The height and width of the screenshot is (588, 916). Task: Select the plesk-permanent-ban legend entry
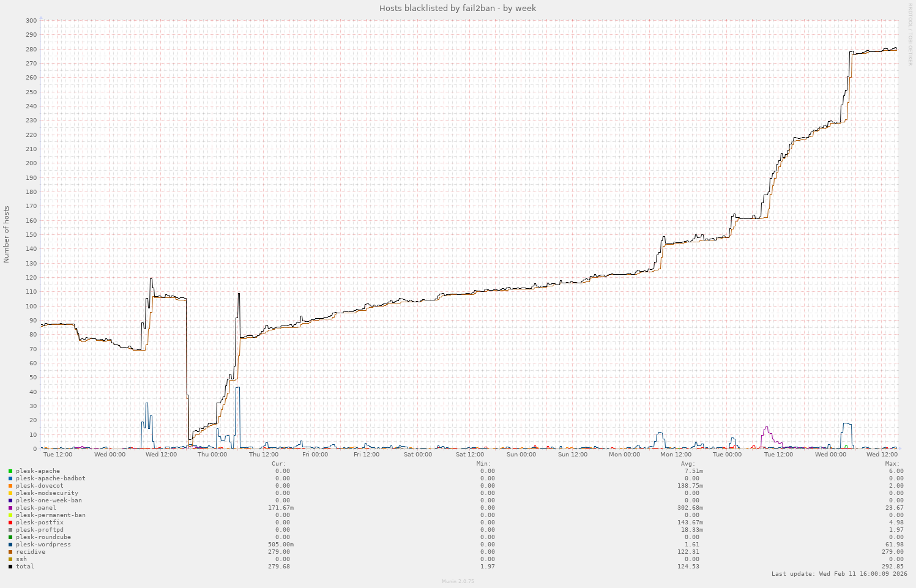(x=50, y=515)
